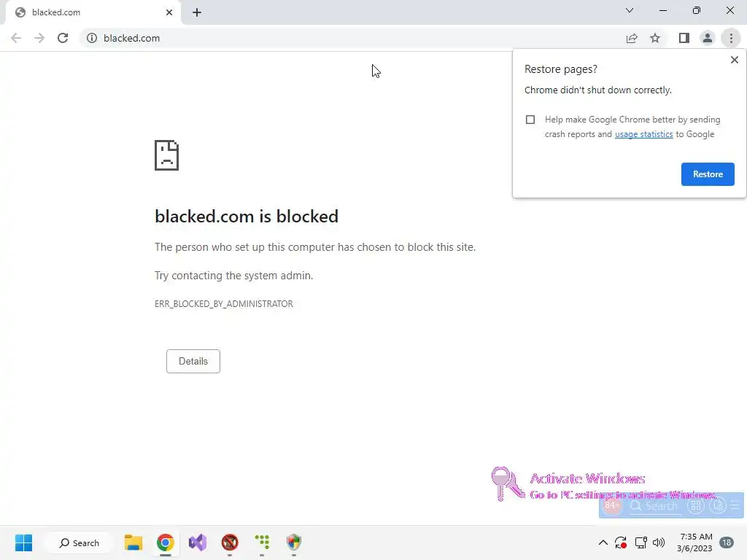Screen dimensions: 747x560
Task: Click 'Restore pages?' title text
Action: (x=561, y=69)
